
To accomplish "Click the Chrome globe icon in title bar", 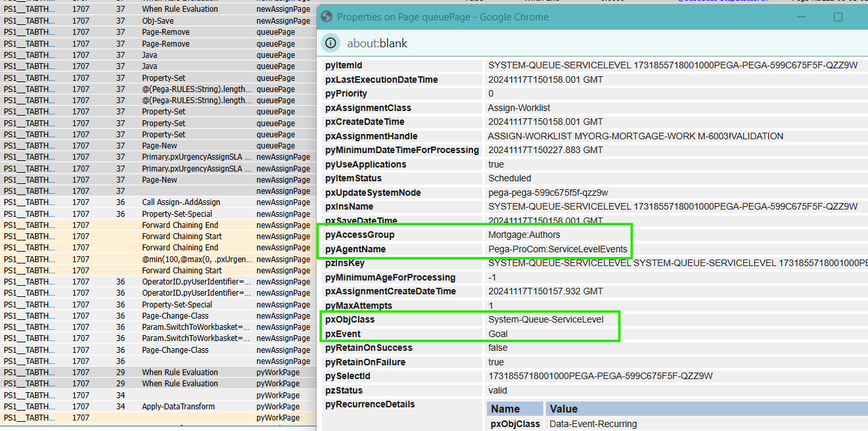I will (327, 16).
